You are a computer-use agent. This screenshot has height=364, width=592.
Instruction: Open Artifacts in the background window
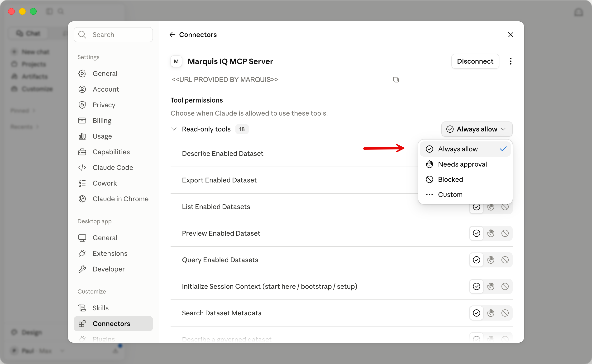pos(29,77)
